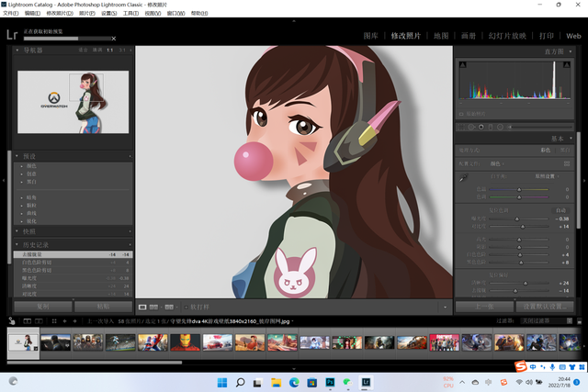Select the spot removal tool icon
The height and width of the screenshot is (392, 588).
(x=471, y=127)
